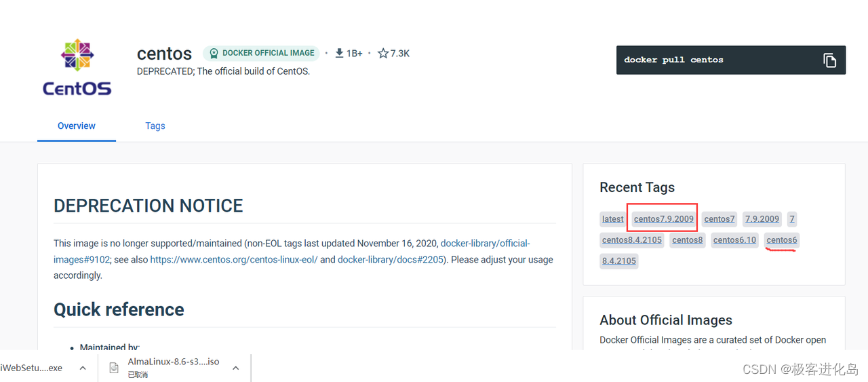Open the centos7.9.2009 tag

[664, 219]
